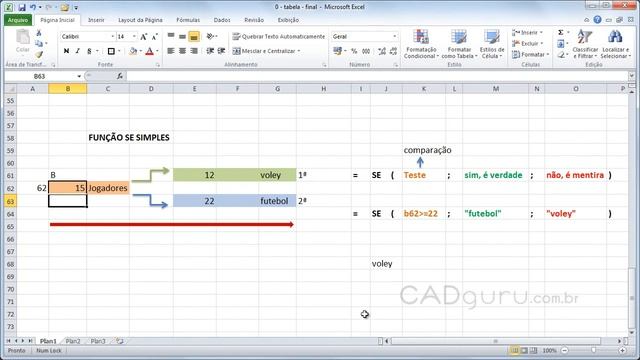Toggle Underline (S) formatting
This screenshot has width=640, height=360.
point(89,51)
